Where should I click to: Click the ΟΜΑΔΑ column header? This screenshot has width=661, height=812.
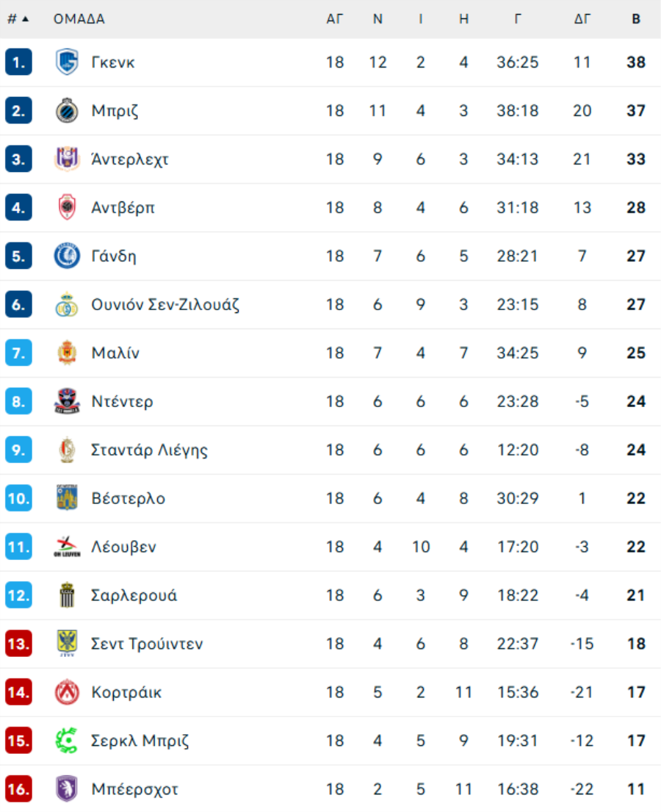[79, 19]
